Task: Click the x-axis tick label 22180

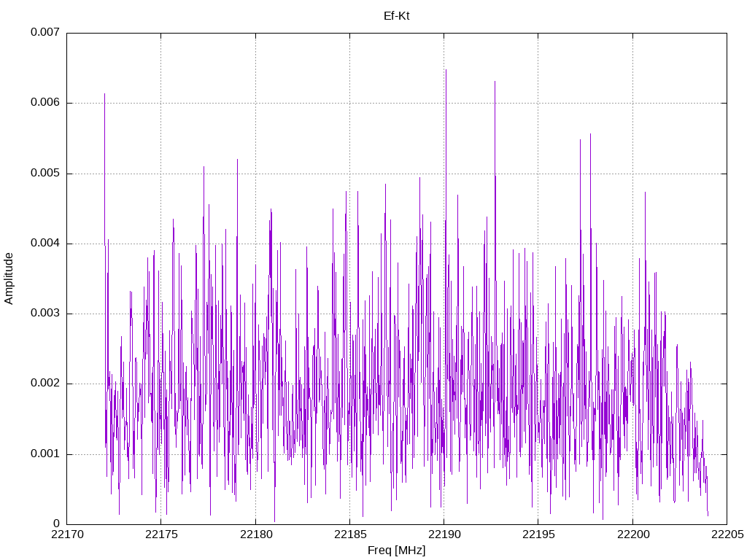Action: click(x=256, y=534)
